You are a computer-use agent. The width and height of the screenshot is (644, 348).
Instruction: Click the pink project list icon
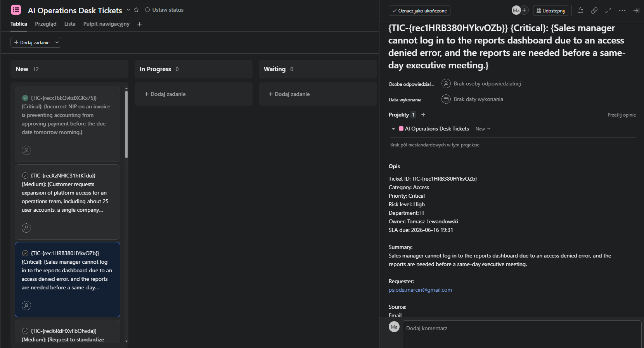click(16, 10)
